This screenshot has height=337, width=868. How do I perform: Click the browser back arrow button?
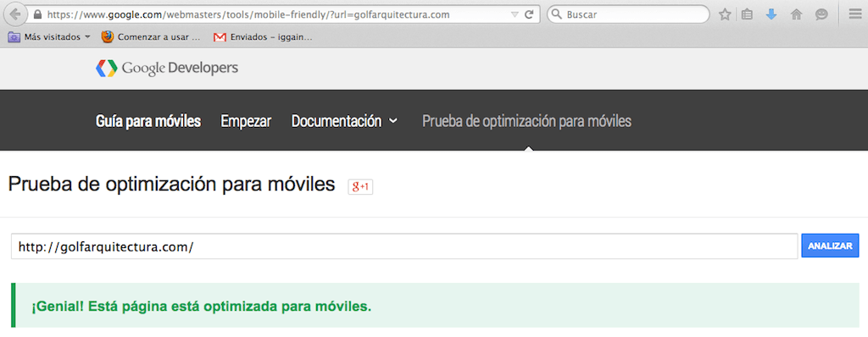[x=15, y=14]
